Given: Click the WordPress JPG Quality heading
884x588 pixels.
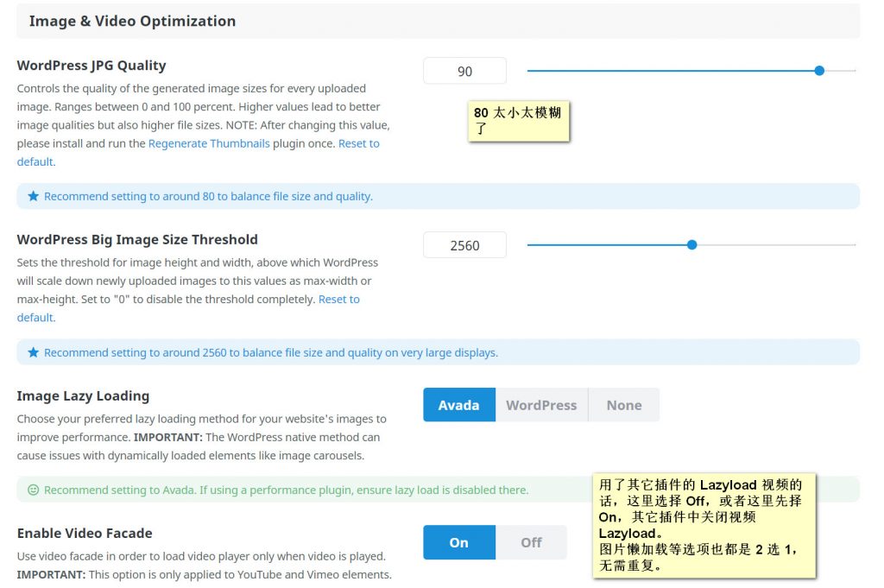Looking at the screenshot, I should [92, 66].
